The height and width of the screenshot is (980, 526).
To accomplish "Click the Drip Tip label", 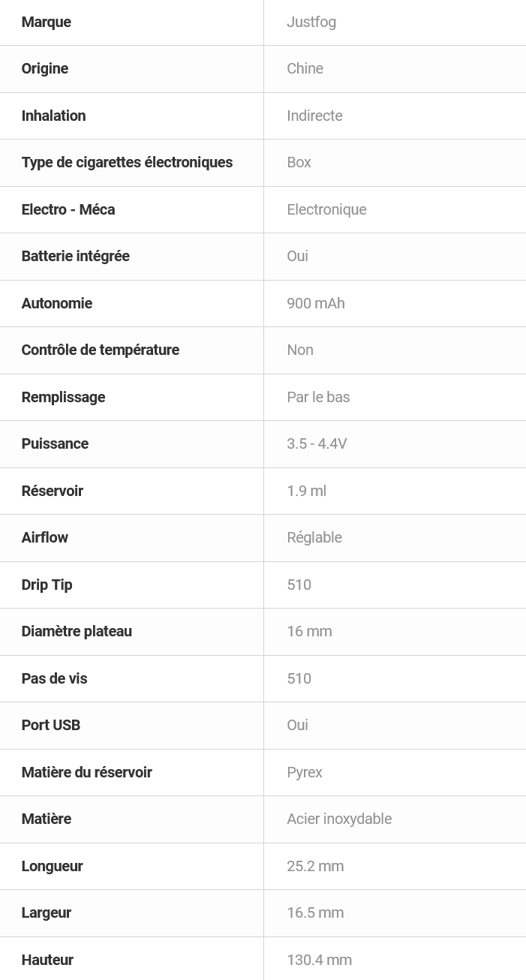I will coord(47,585).
